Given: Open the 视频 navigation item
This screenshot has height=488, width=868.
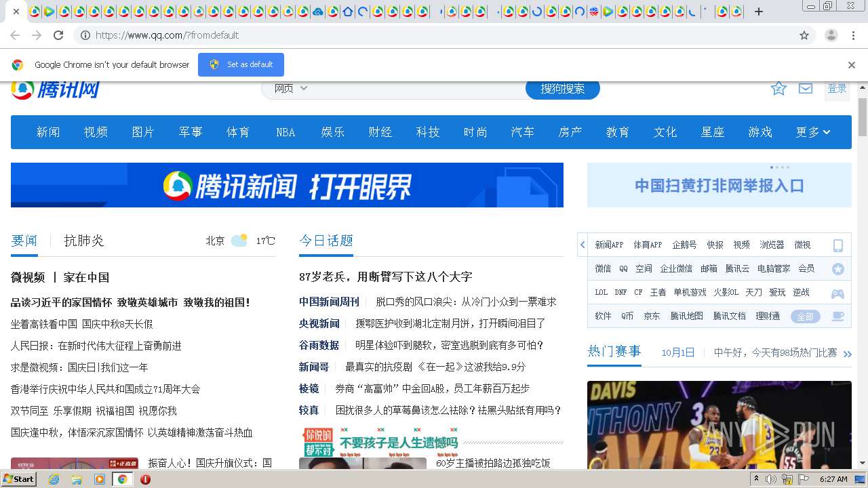Looking at the screenshot, I should pyautogui.click(x=96, y=132).
